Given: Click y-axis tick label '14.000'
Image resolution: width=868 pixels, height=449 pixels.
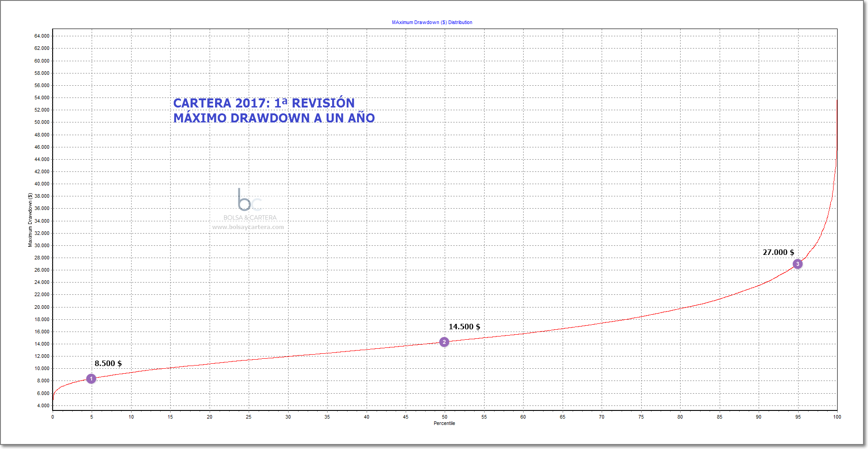Looking at the screenshot, I should point(42,344).
